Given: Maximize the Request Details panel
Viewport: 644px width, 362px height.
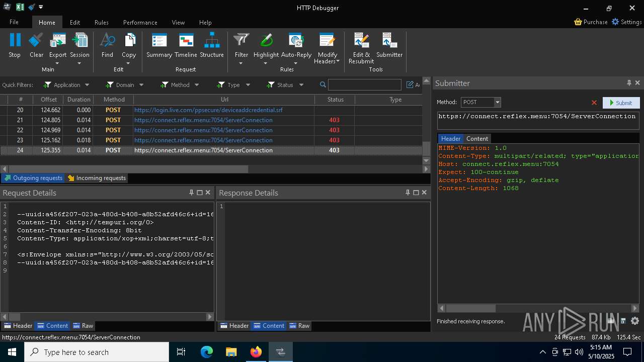Looking at the screenshot, I should (x=200, y=193).
